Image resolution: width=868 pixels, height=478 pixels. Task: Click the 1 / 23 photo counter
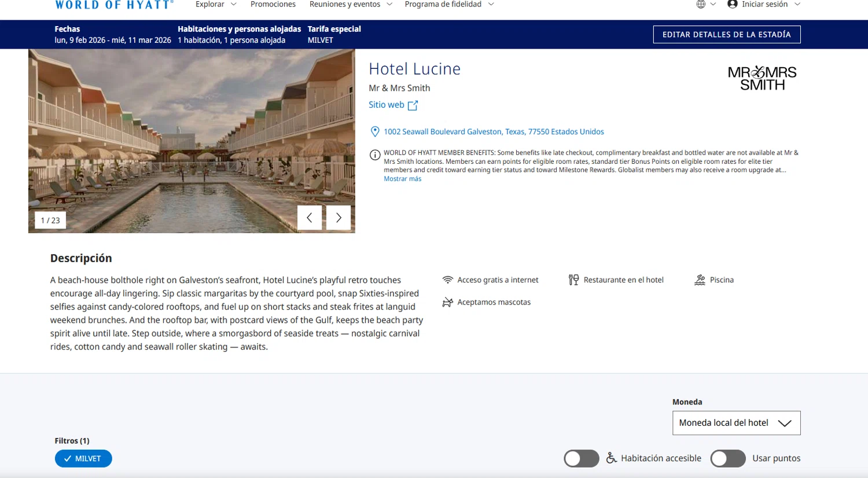pos(50,220)
